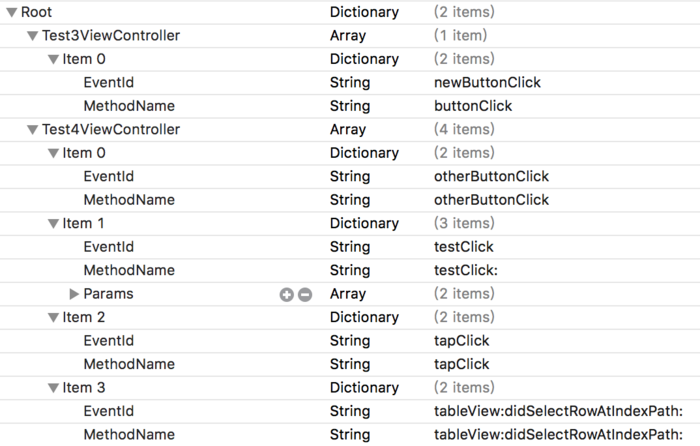Collapse Item 0 under Test3ViewController

pyautogui.click(x=53, y=59)
